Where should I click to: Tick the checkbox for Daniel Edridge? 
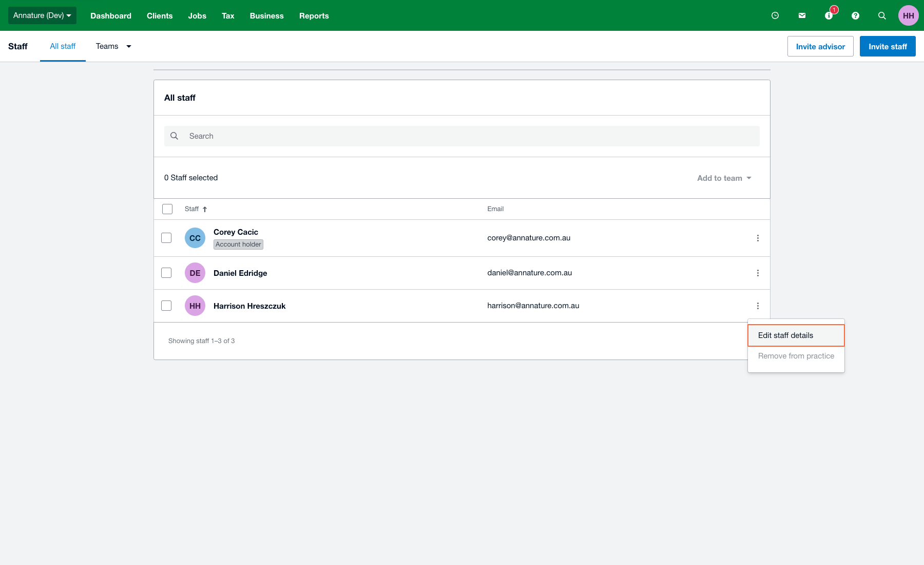[166, 273]
